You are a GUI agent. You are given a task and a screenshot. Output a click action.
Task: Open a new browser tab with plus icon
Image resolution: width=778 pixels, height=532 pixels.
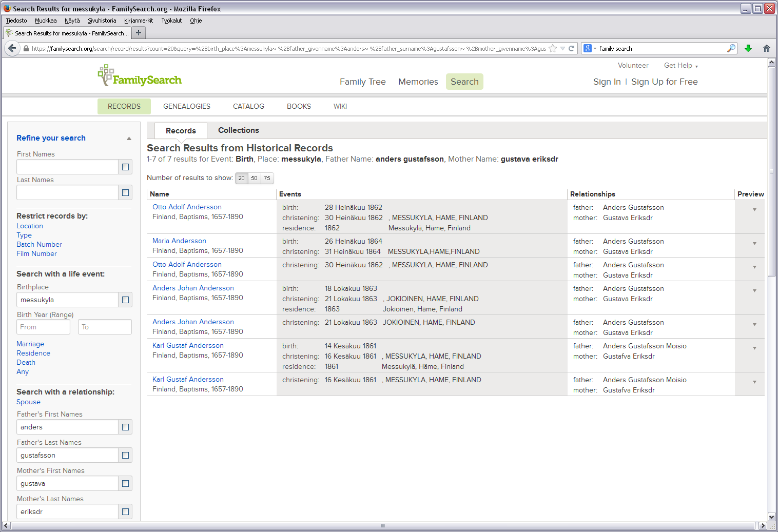[x=139, y=33]
